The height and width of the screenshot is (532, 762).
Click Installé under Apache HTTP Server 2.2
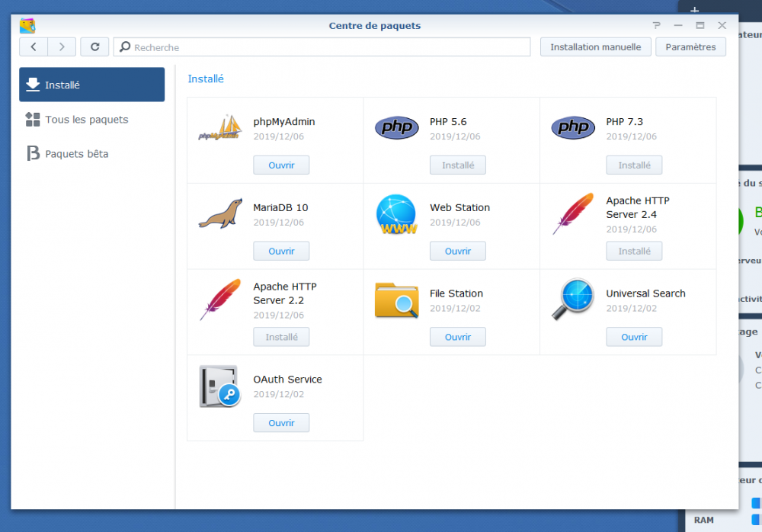pos(281,337)
